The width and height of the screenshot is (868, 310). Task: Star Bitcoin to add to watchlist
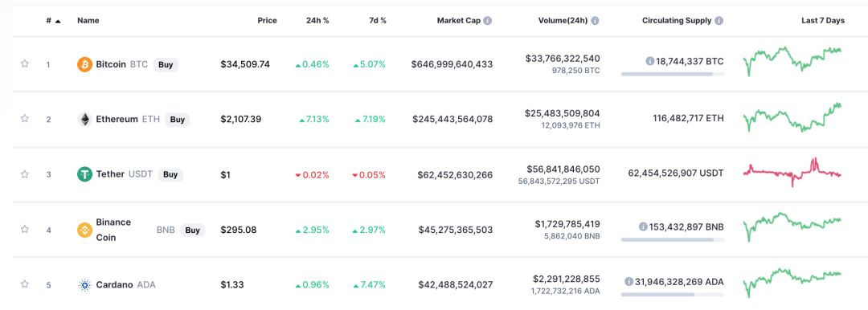[24, 63]
